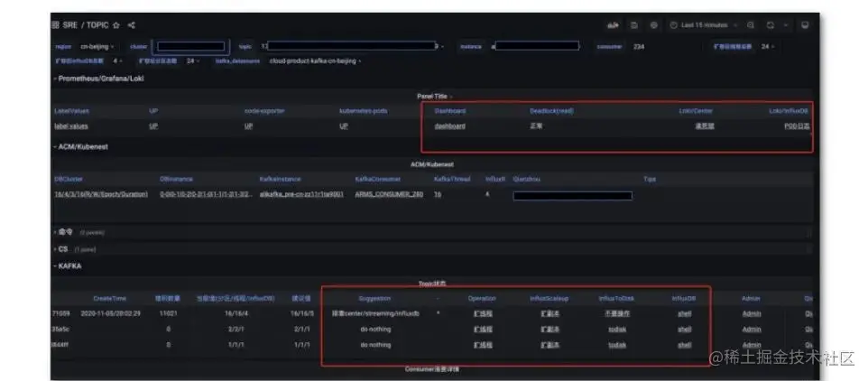Click the DBCluster value 16/4/3/16 link

click(101, 194)
